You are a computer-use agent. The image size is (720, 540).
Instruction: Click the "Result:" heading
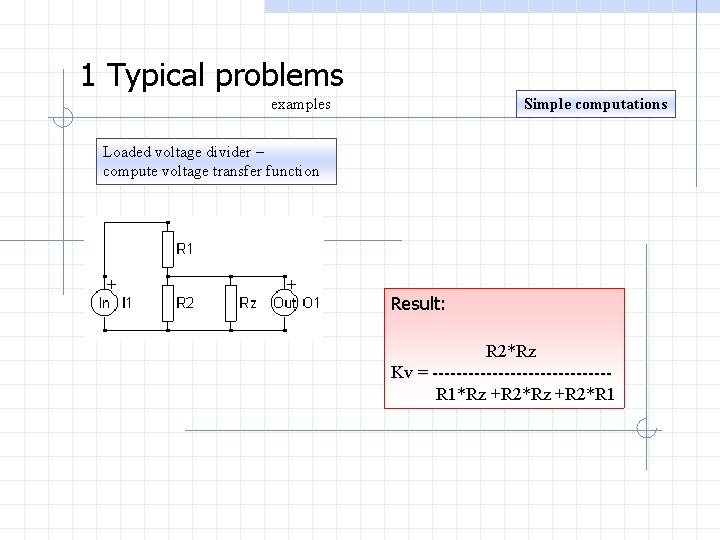418,304
